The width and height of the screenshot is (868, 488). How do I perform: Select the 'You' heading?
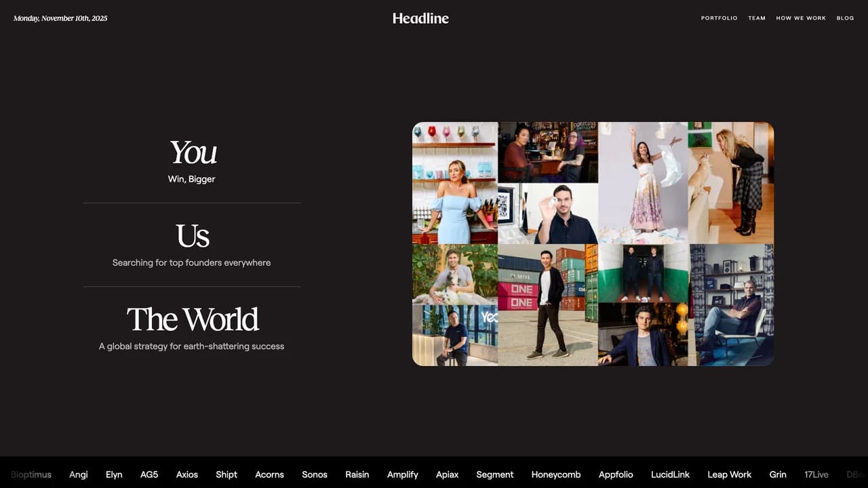[x=193, y=152]
